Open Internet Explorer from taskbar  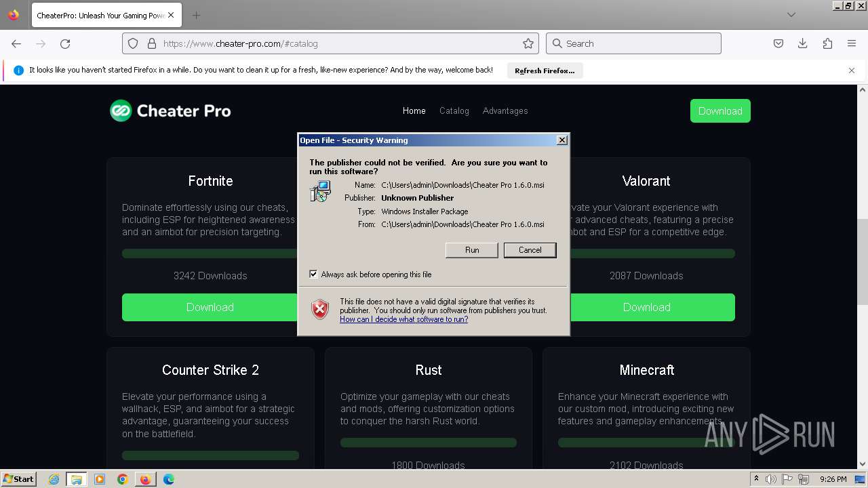coord(54,479)
